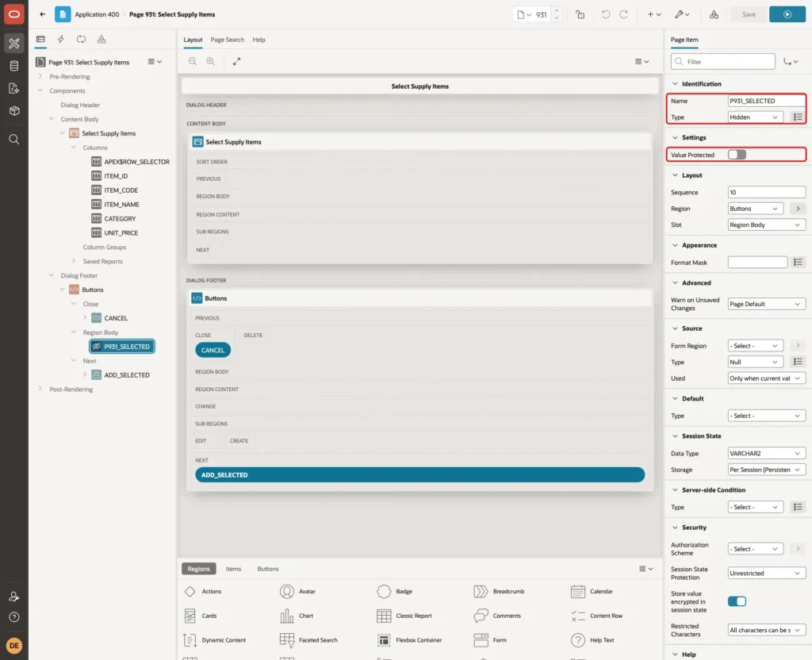Open the Source Type Null dropdown
The height and width of the screenshot is (660, 812).
click(755, 362)
